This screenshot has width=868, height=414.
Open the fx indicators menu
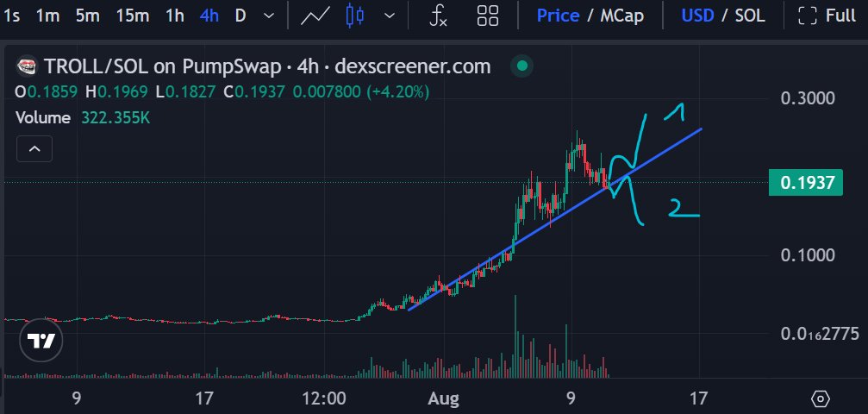tap(439, 16)
